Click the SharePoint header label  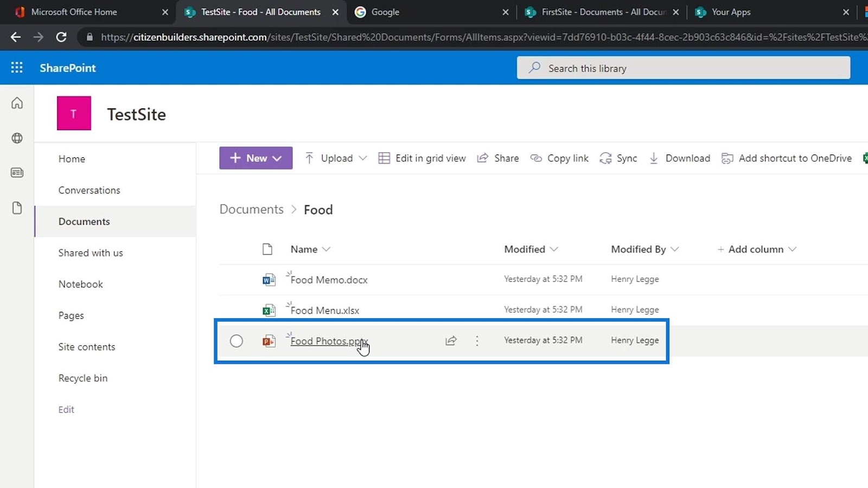coord(68,68)
